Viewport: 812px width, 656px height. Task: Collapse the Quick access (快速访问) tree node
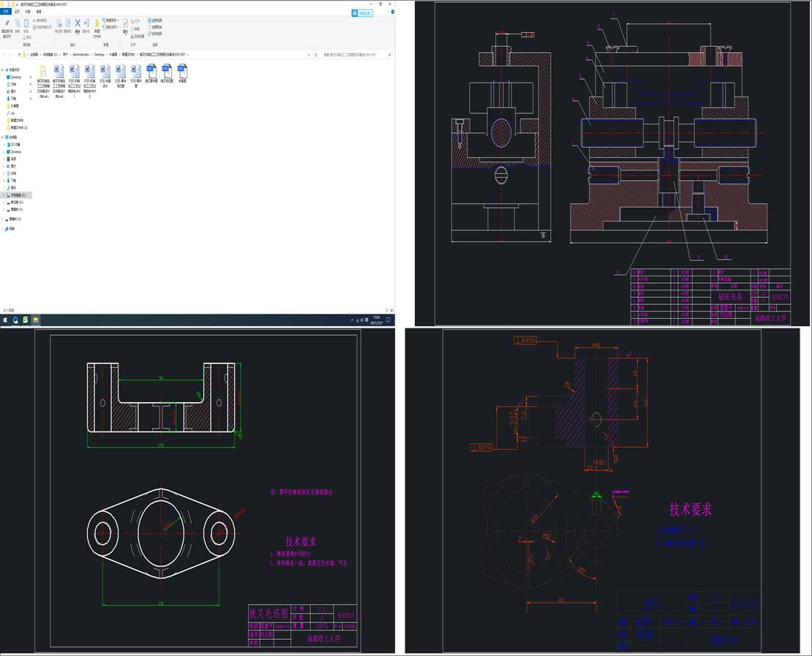click(x=2, y=70)
